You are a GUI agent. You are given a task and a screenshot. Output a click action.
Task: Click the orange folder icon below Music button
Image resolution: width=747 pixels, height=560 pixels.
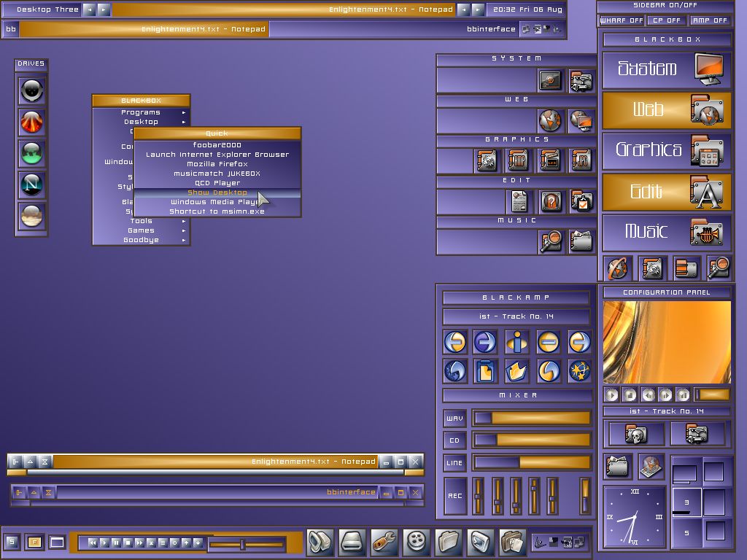click(x=686, y=268)
